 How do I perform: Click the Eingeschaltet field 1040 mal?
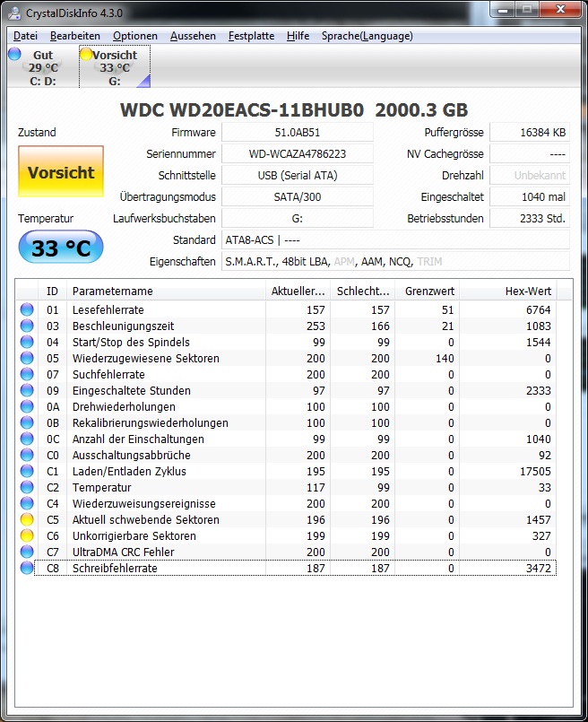point(530,197)
